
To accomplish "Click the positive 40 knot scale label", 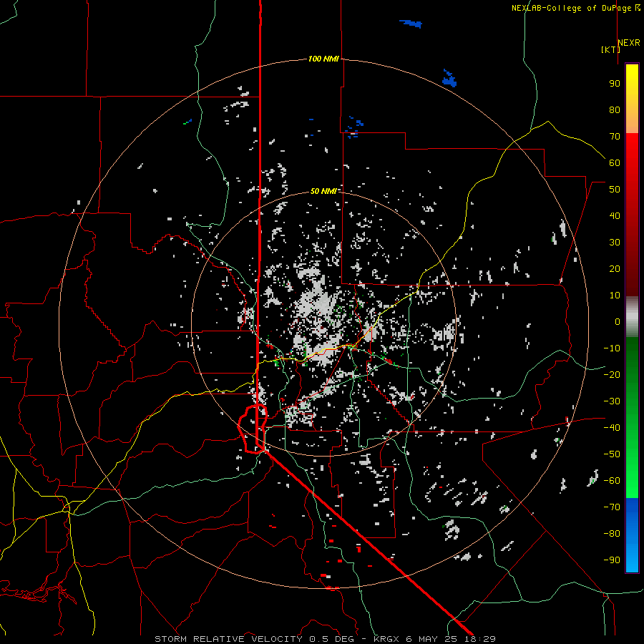I will tap(615, 216).
